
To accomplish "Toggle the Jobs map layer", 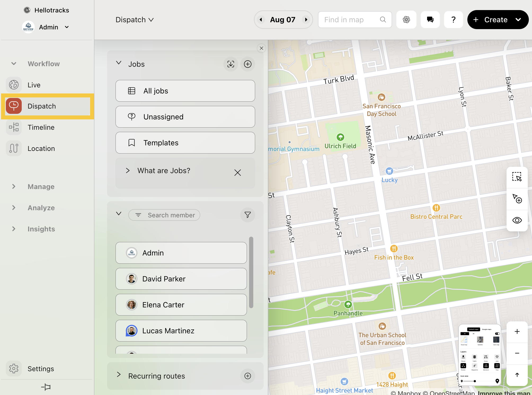I will click(x=497, y=357).
